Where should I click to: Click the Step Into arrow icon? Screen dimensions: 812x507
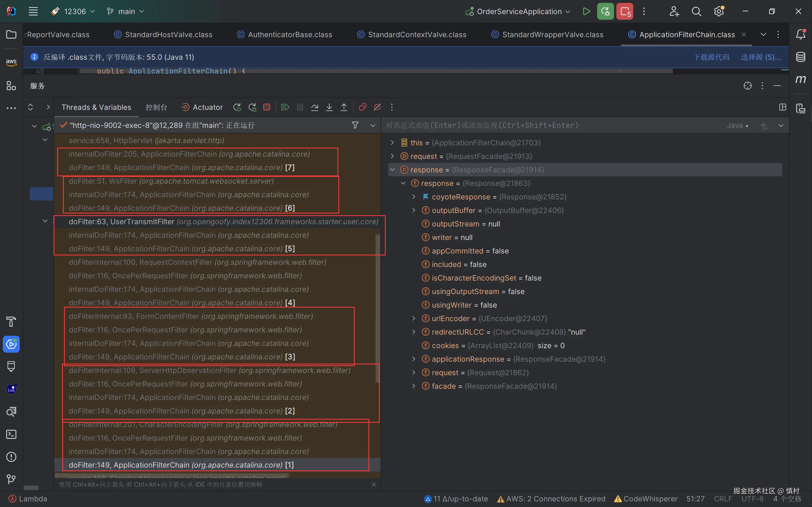[329, 107]
